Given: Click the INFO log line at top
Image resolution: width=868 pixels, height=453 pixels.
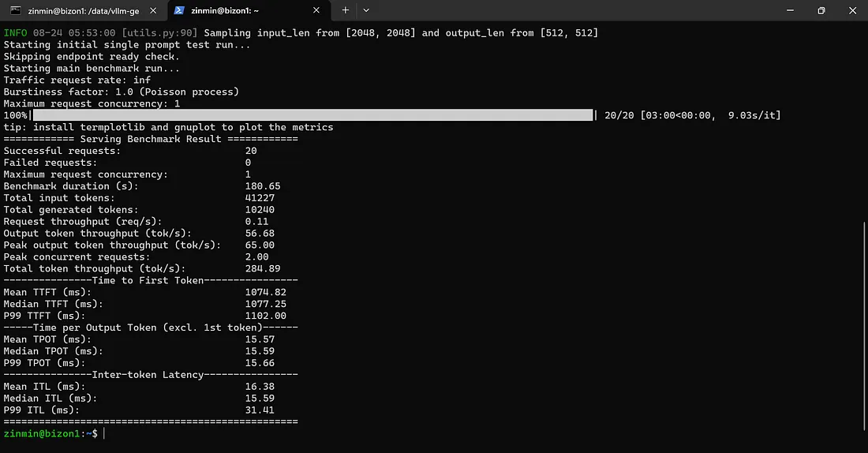Looking at the screenshot, I should (301, 33).
